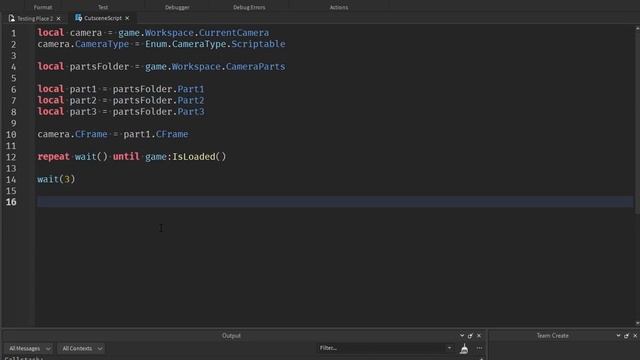Click the script icon on CutsceneScript tab
Image resolution: width=640 pixels, height=360 pixels.
click(x=78, y=18)
